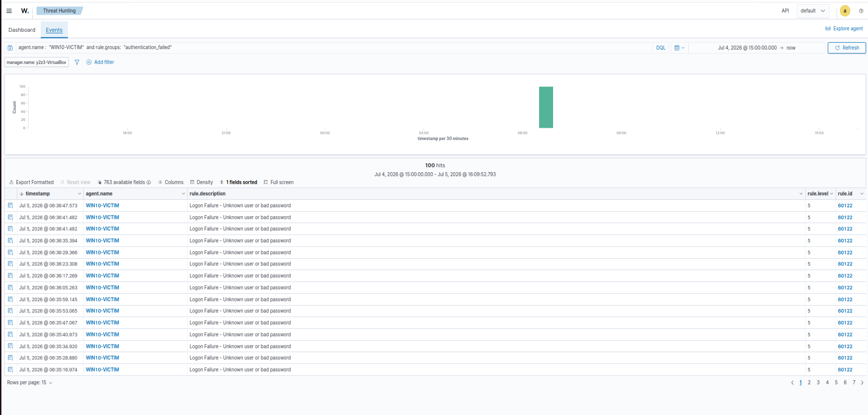Open the help icon in top bar
Viewport: 868px width, 415px height.
[x=861, y=11]
